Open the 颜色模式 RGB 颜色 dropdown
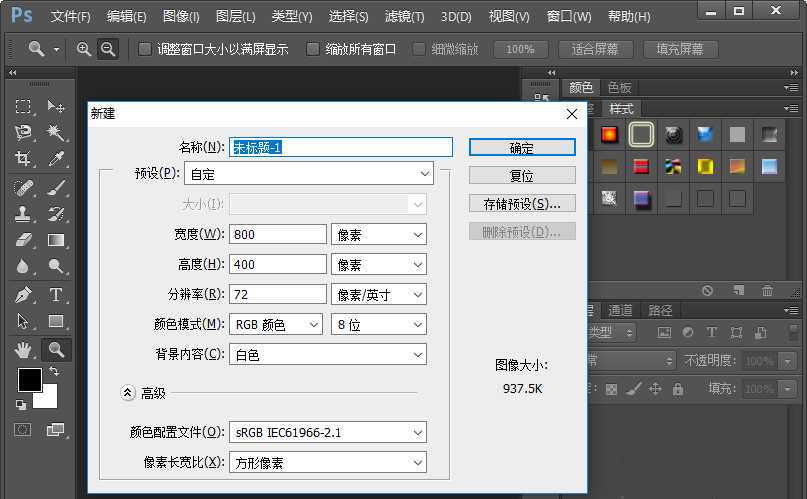The height and width of the screenshot is (499, 807). click(x=275, y=324)
